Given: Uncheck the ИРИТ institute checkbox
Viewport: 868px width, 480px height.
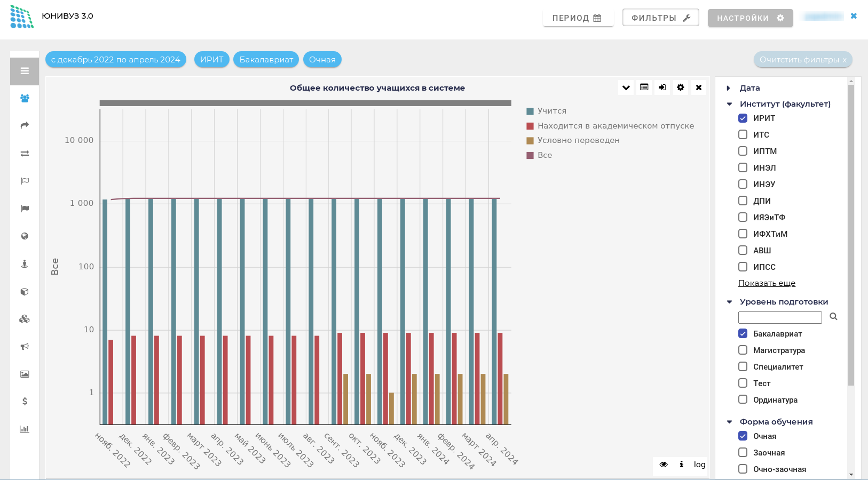Looking at the screenshot, I should tap(743, 118).
